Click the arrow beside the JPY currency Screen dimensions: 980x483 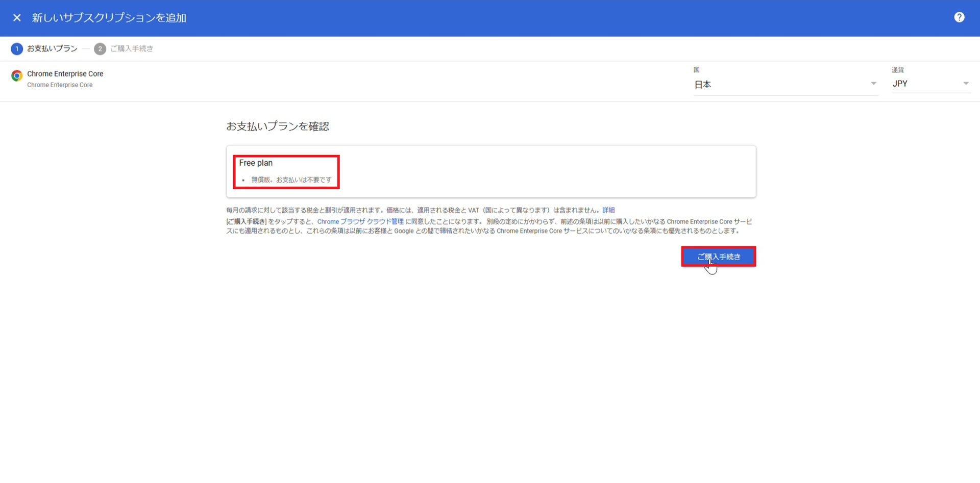(x=966, y=84)
